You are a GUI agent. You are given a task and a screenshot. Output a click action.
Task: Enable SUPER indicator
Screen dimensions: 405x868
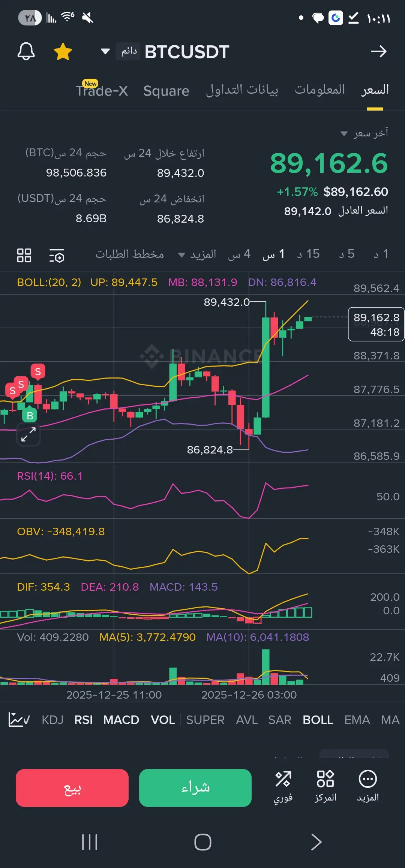click(205, 720)
